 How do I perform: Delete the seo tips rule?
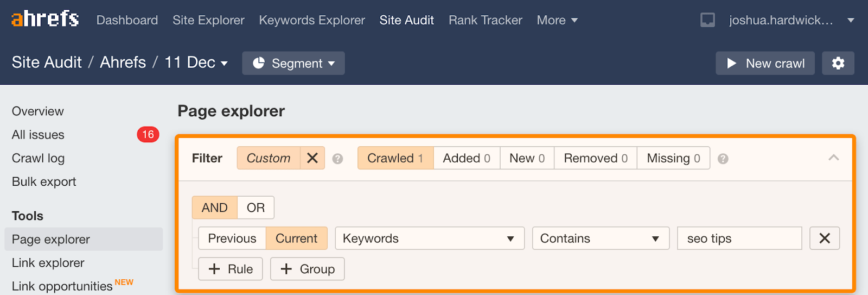pos(824,238)
